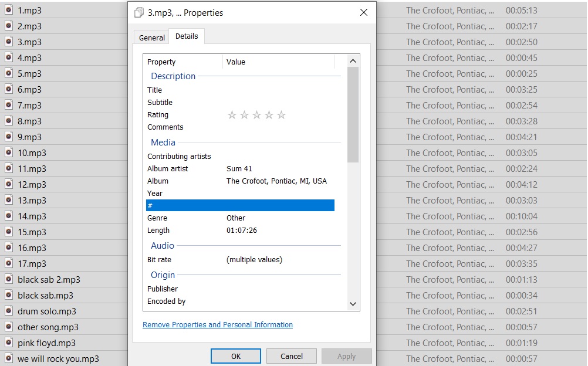Select the drum solo.mp3 file icon

(9, 311)
